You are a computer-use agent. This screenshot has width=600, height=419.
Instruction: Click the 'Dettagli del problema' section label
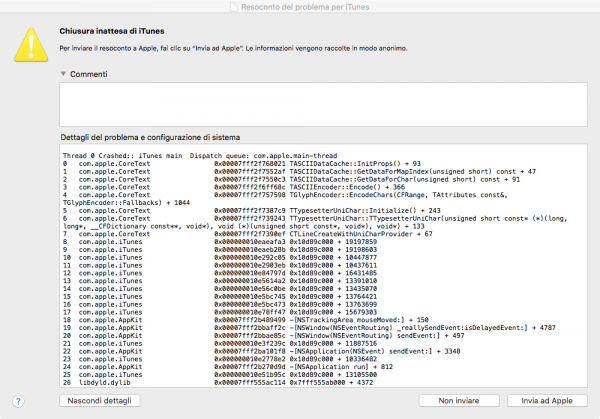(148, 136)
